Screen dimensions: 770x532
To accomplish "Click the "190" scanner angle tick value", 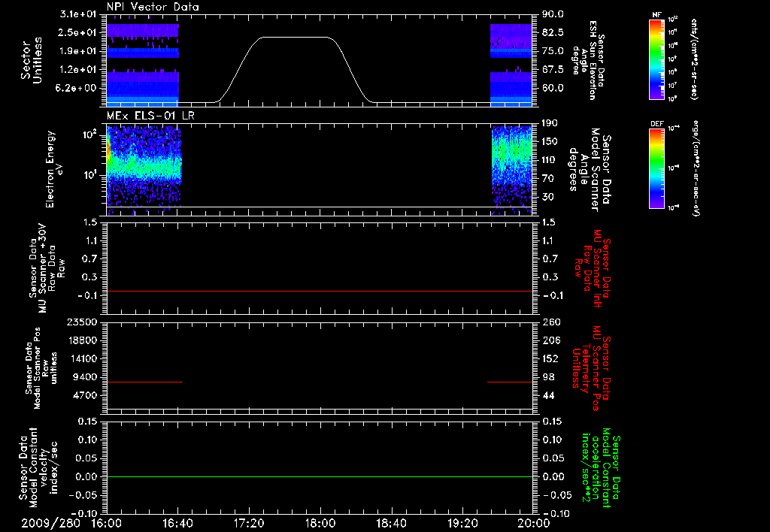I will coord(550,123).
